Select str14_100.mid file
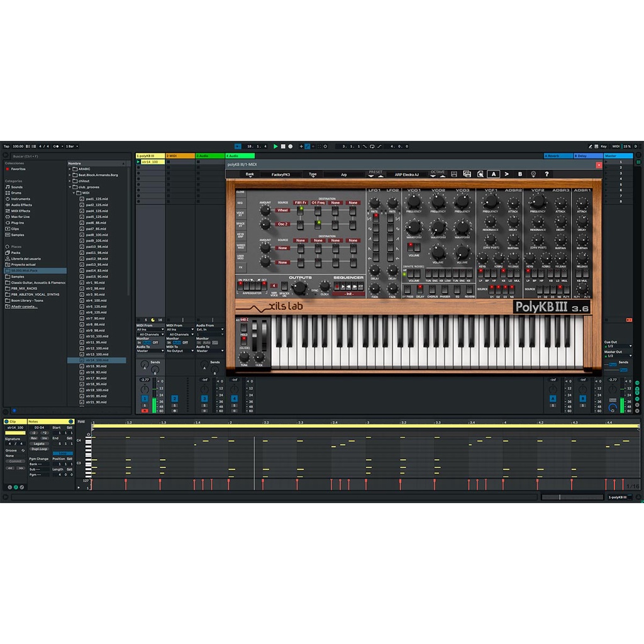 tap(96, 360)
